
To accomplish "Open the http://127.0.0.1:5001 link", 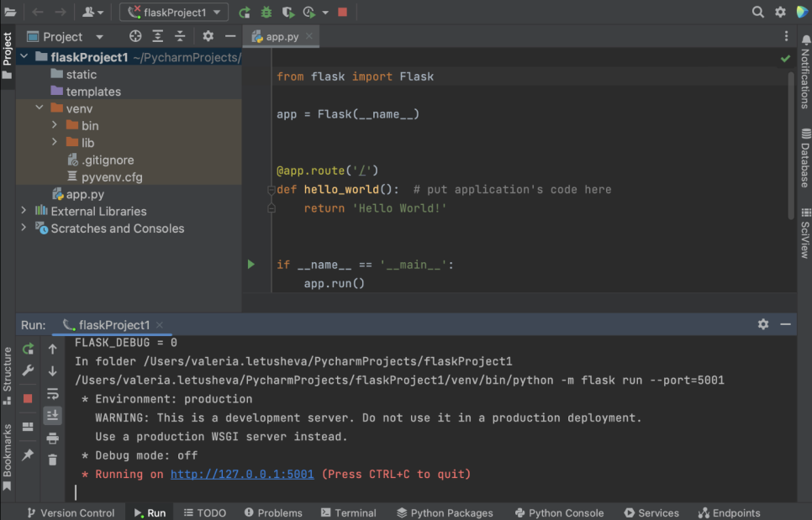I will [x=242, y=475].
